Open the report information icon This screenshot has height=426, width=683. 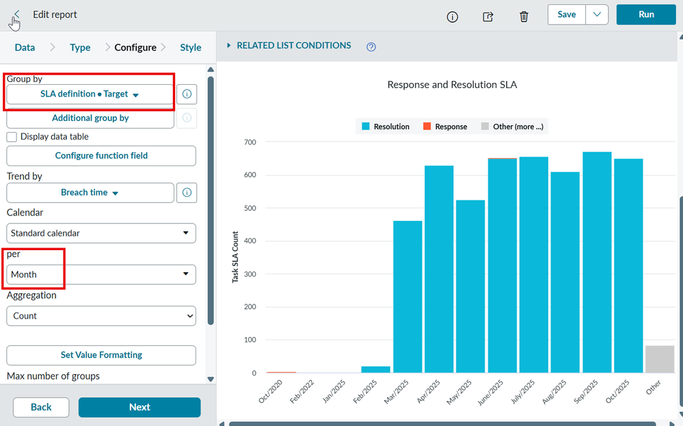pyautogui.click(x=452, y=16)
